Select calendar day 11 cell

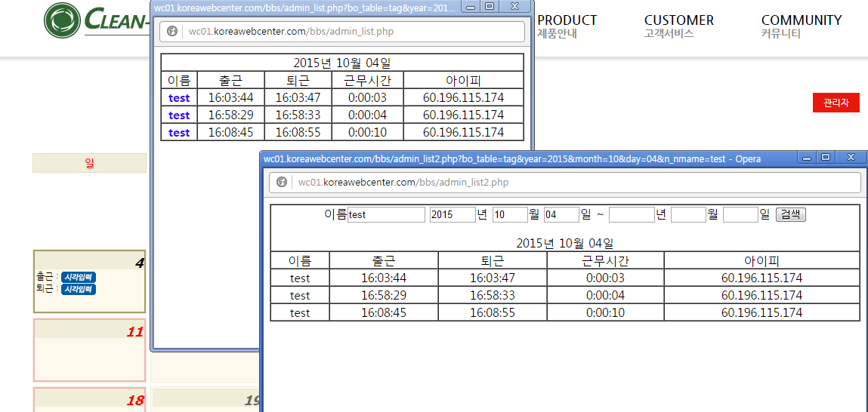tap(89, 349)
